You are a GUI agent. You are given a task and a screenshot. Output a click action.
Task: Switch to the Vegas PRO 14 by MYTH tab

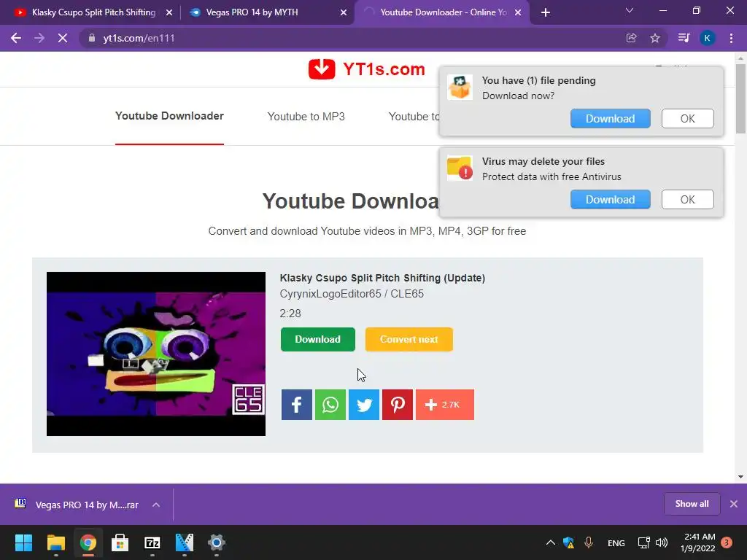[x=267, y=12]
